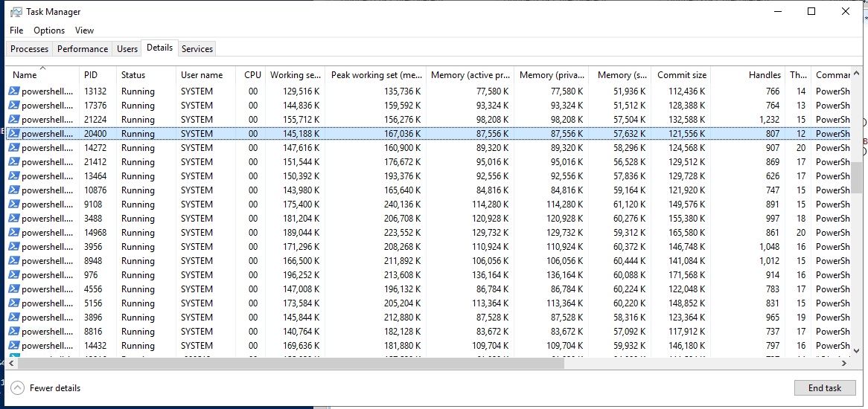868x409 pixels.
Task: Click PowerShell icon of PID 8948 row
Action: point(14,260)
